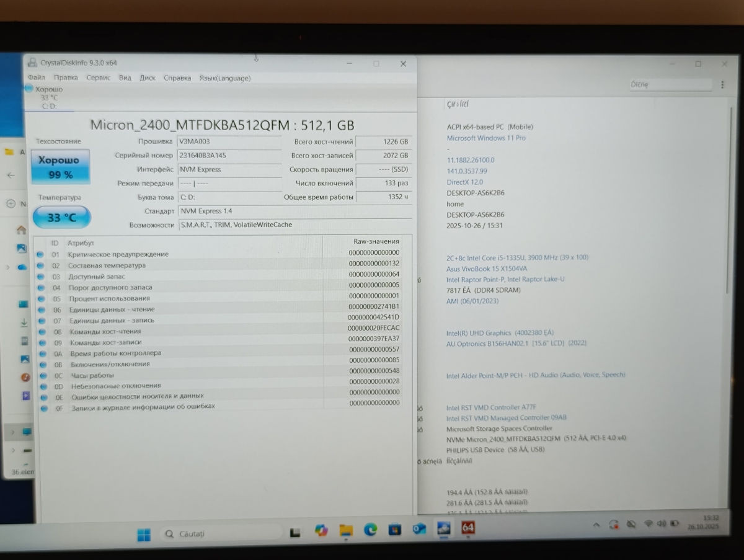744x560 pixels.
Task: Click the AIDA64 red 64 taskbar icon
Action: point(468,528)
